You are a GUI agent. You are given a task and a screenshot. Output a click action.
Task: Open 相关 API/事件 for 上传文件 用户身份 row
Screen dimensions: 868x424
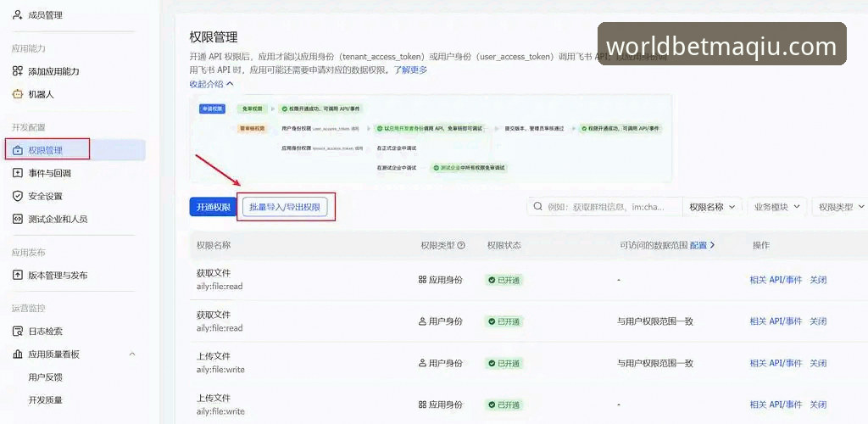(x=776, y=363)
